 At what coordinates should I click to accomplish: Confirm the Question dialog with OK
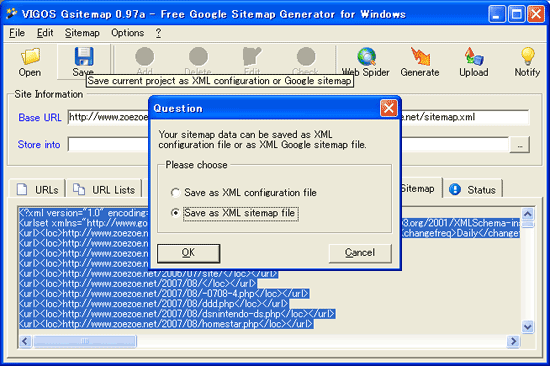[189, 253]
